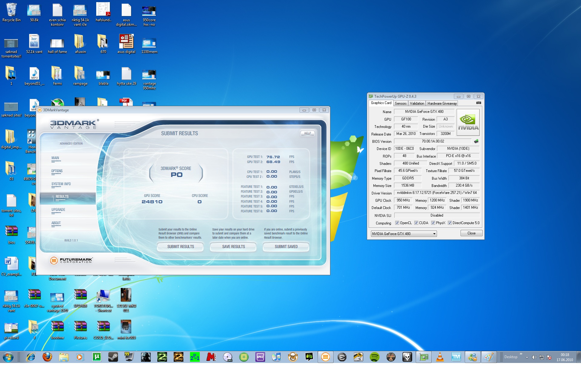Click the SUBMIT RESULTS button
The image size is (581, 392).
click(181, 247)
